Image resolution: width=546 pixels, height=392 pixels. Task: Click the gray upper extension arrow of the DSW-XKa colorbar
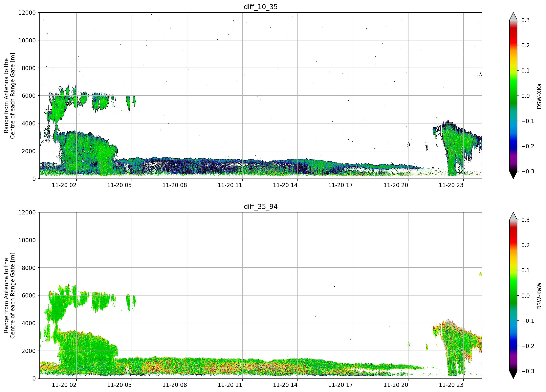pos(513,16)
